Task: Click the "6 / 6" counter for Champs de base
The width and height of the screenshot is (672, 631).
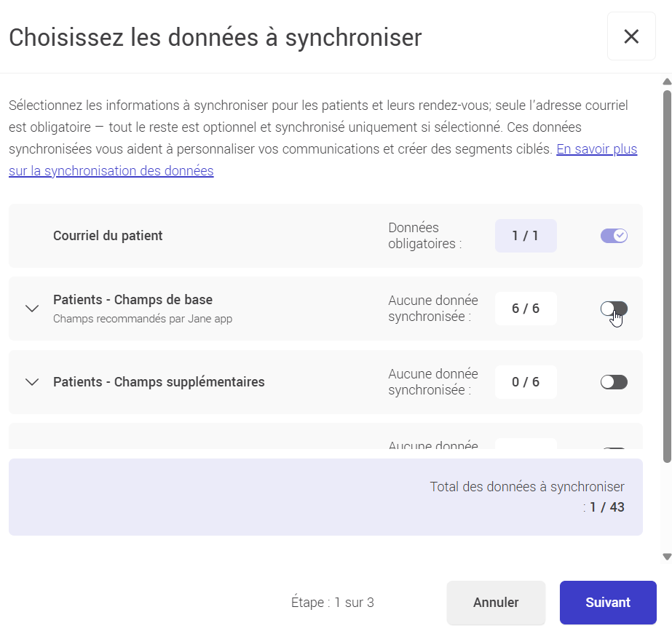Action: (x=526, y=309)
